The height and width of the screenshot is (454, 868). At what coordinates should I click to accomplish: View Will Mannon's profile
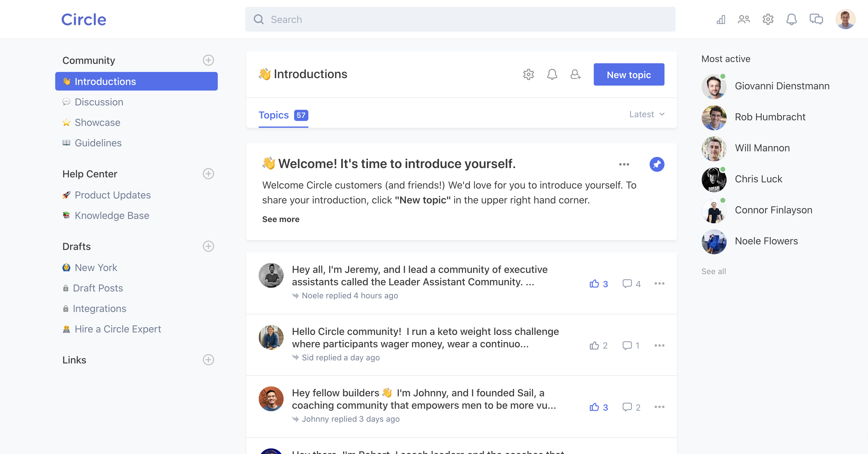tap(746, 148)
